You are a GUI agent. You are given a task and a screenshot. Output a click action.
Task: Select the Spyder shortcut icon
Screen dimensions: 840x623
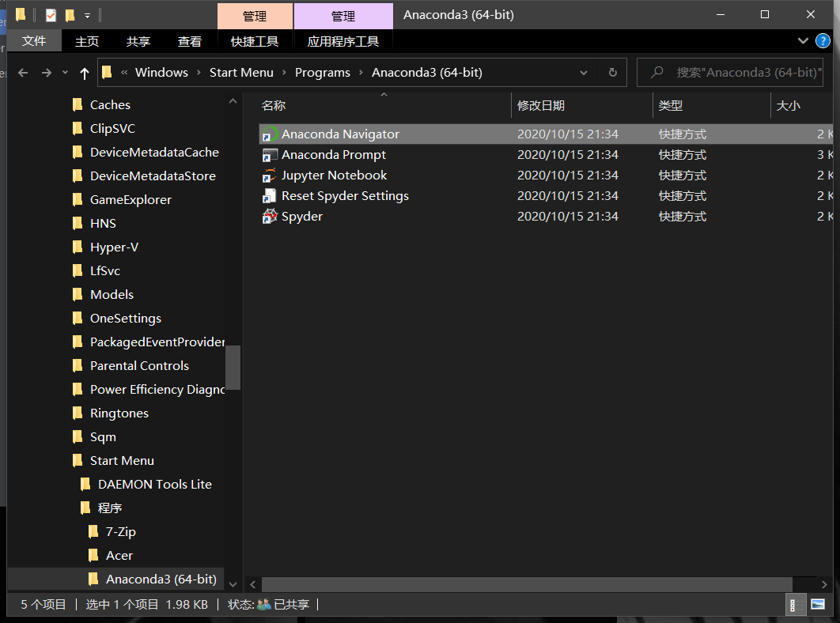(270, 217)
